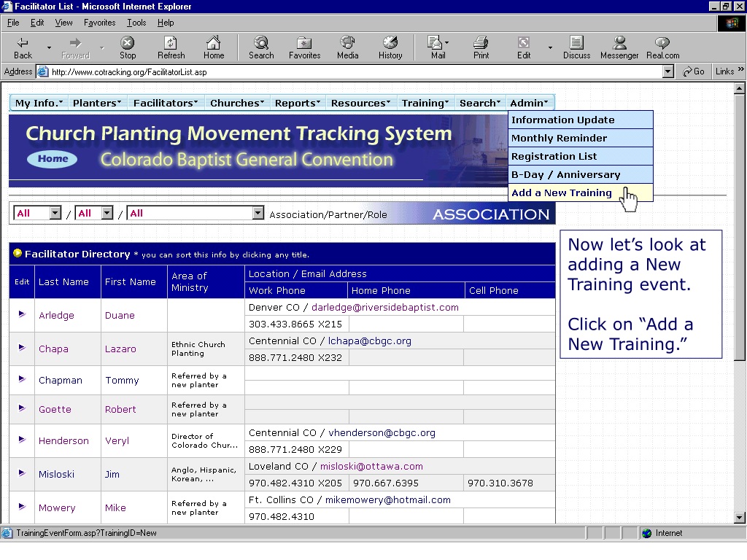Sort table by Last Name header
This screenshot has height=560, width=747.
click(64, 282)
